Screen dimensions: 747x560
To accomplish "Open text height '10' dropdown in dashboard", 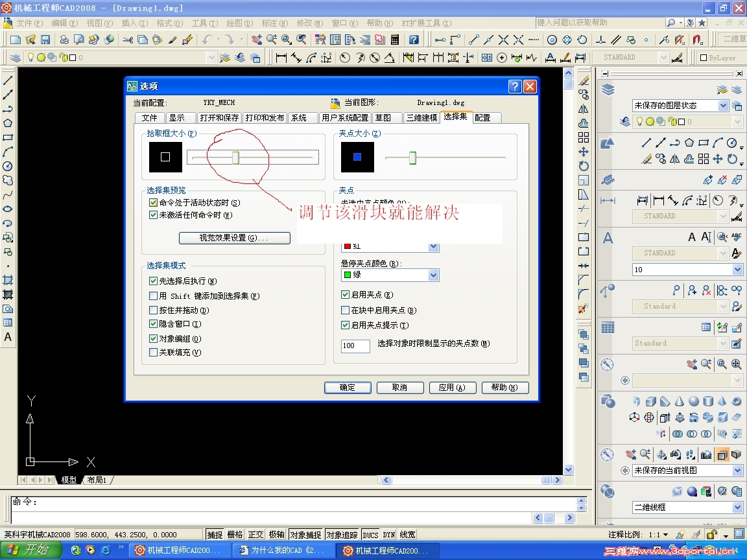I will tap(737, 270).
